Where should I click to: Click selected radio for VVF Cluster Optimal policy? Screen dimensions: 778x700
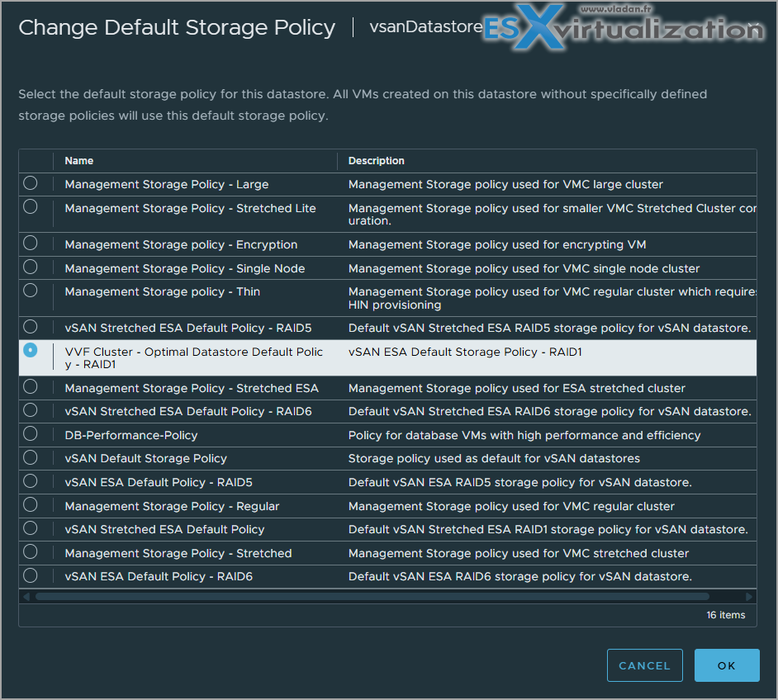point(31,350)
